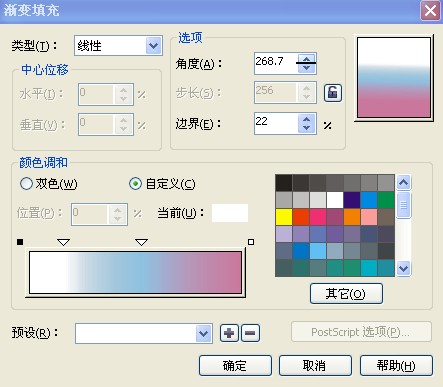This screenshot has width=443, height=387.
Task: Select the 自定义 radio option
Action: pyautogui.click(x=135, y=184)
